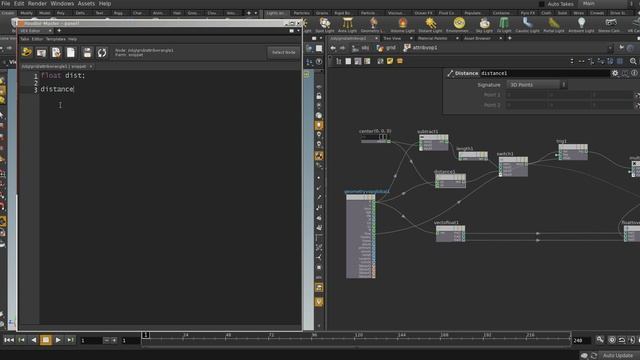Click the play forward button

pyautogui.click(x=58, y=340)
